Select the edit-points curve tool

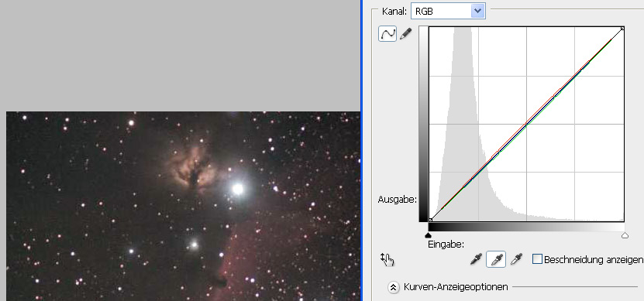(387, 33)
